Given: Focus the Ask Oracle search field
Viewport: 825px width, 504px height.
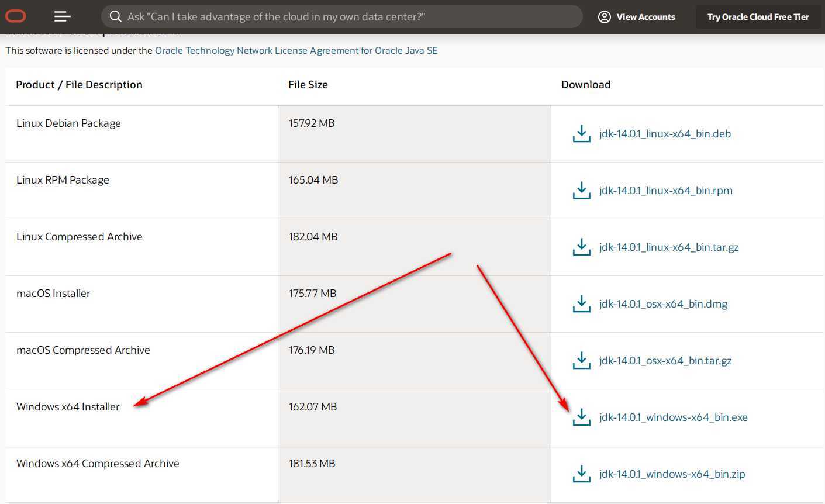Looking at the screenshot, I should [x=342, y=16].
